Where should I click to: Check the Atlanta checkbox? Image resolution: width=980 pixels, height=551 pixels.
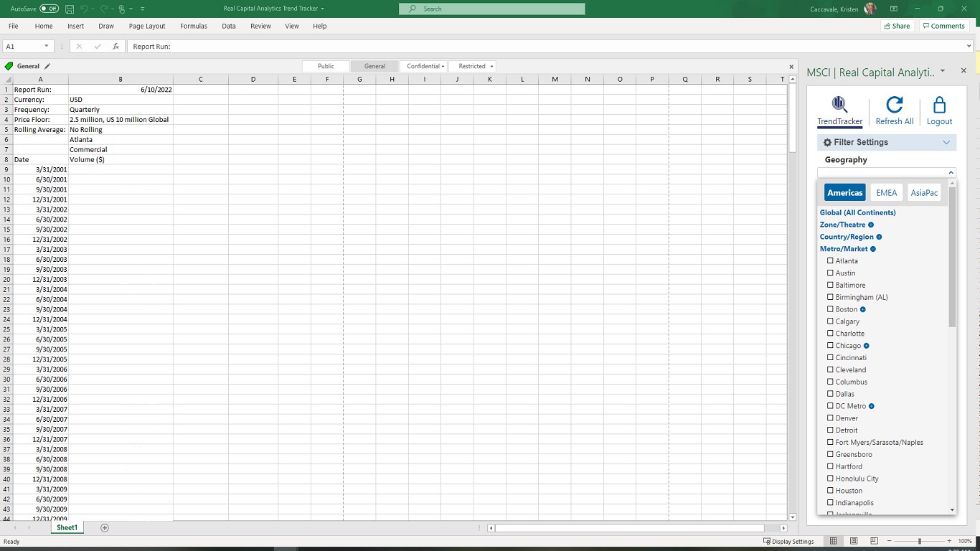pyautogui.click(x=831, y=261)
